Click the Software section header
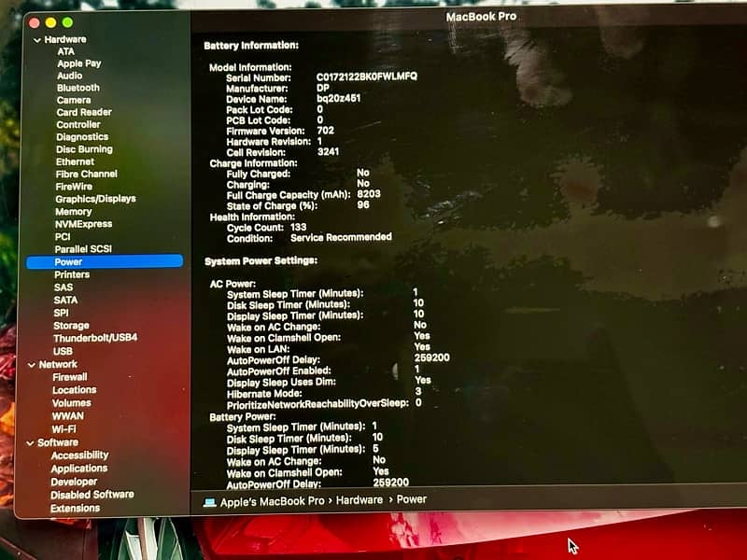 (58, 442)
